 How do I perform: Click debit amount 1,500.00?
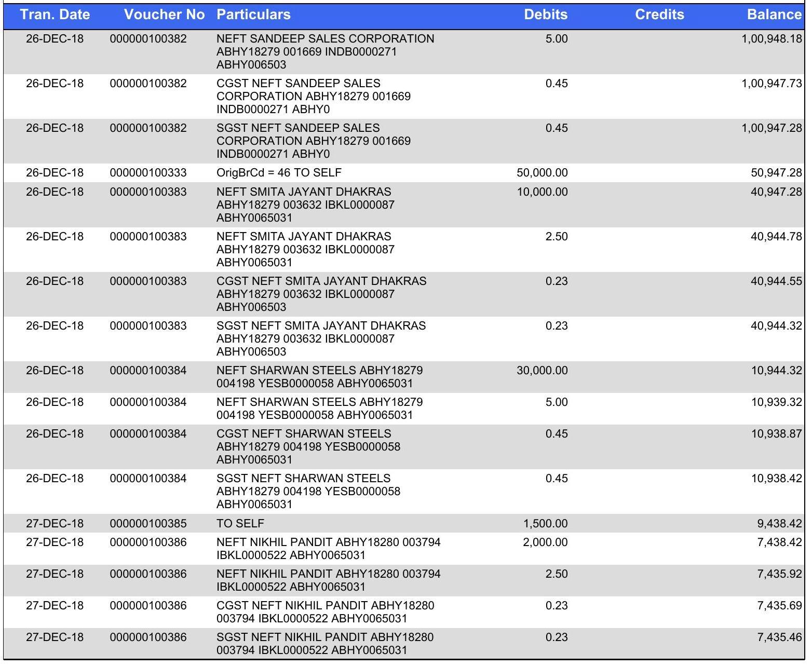[x=545, y=524]
